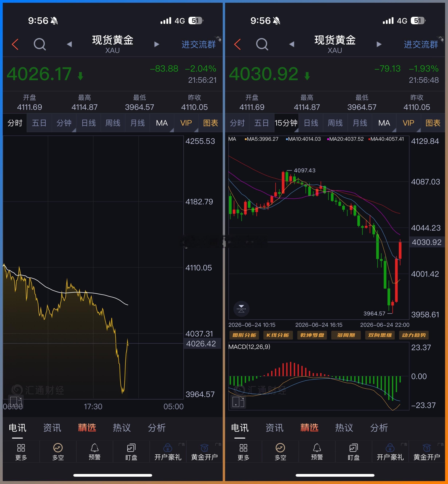Select 日线 tab in right screen
Viewport: 448px width, 484px height.
tap(311, 123)
